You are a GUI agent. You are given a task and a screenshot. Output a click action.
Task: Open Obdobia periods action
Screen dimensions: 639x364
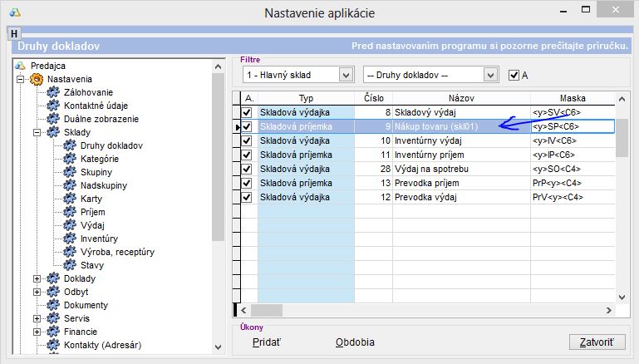[355, 342]
